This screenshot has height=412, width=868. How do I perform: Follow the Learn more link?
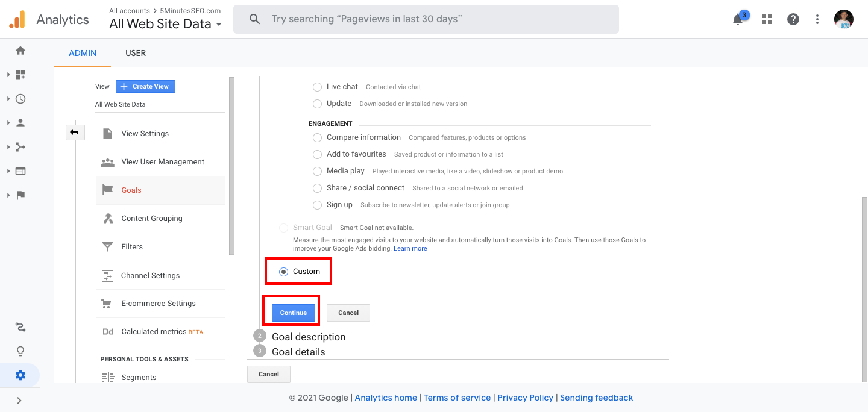410,248
